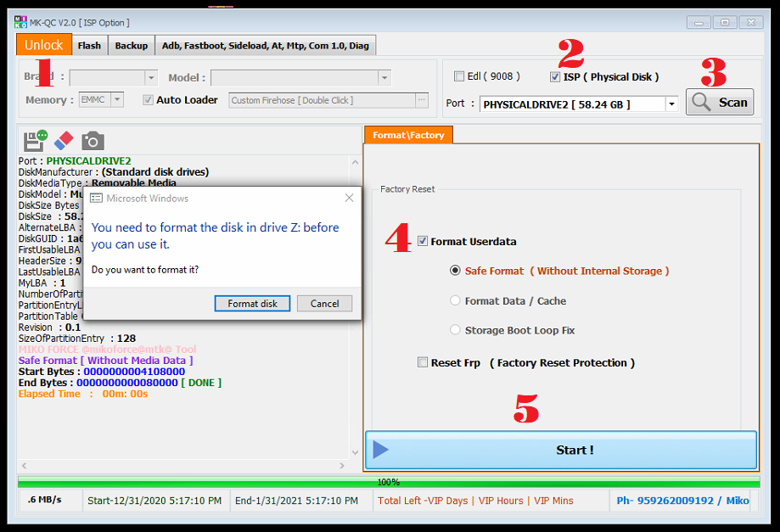Switch to the Unlock tab
This screenshot has height=532, width=780.
[44, 45]
